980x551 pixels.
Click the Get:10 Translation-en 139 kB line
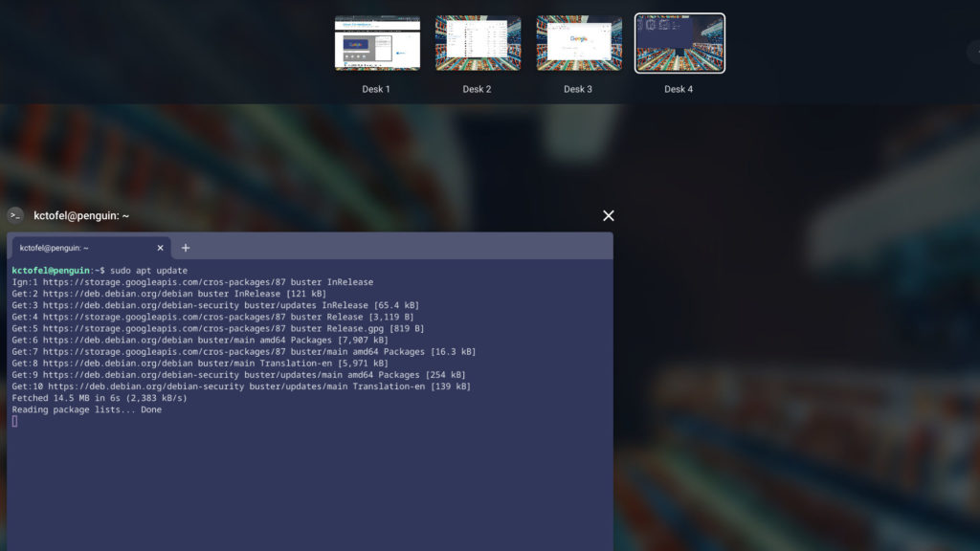241,386
